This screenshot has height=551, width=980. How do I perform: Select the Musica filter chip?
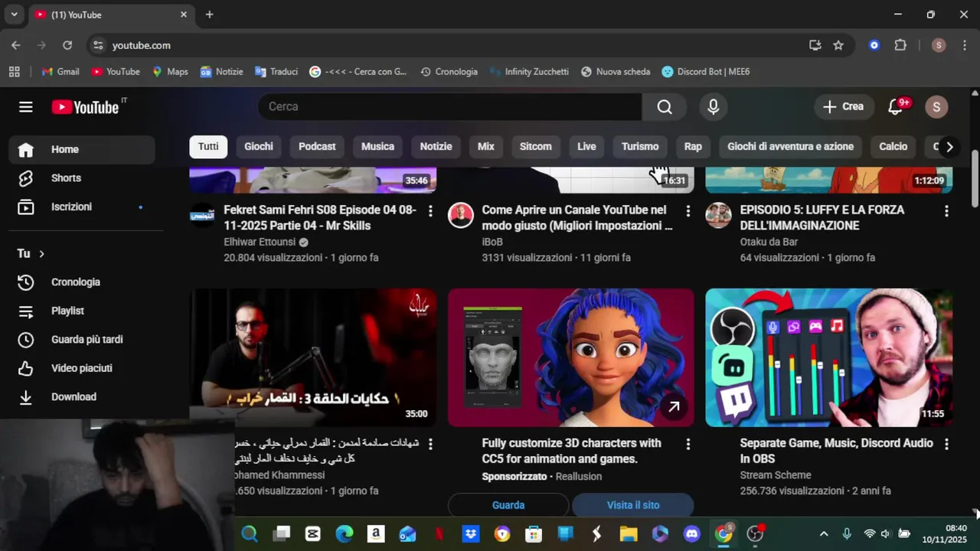click(377, 147)
